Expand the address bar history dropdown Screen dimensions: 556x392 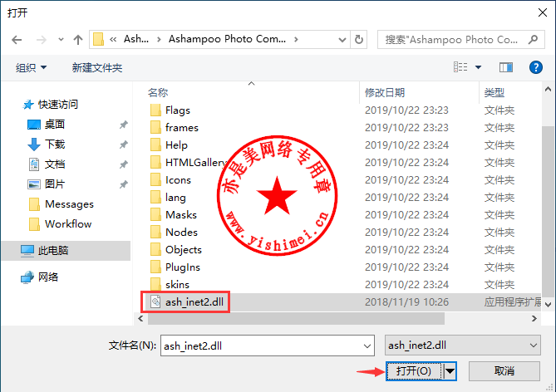342,40
